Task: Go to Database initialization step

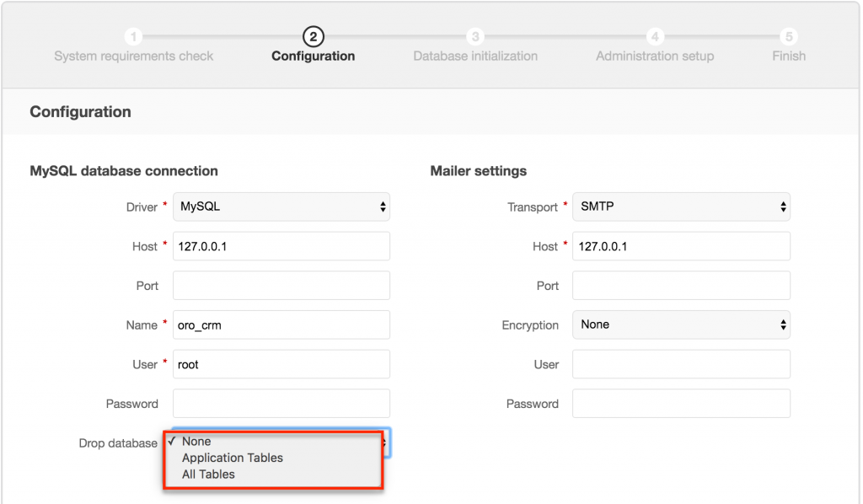Action: coord(475,56)
